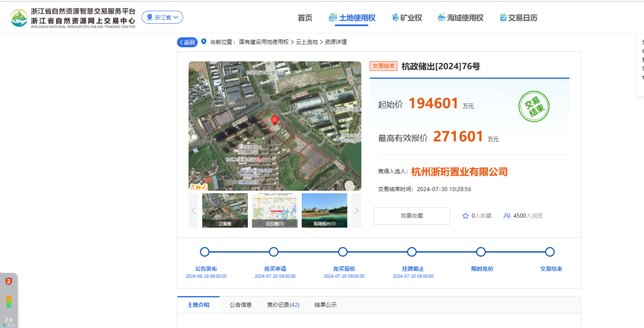Click the breadcrumb location pin icon
Image resolution: width=644 pixels, height=328 pixels.
(x=203, y=41)
